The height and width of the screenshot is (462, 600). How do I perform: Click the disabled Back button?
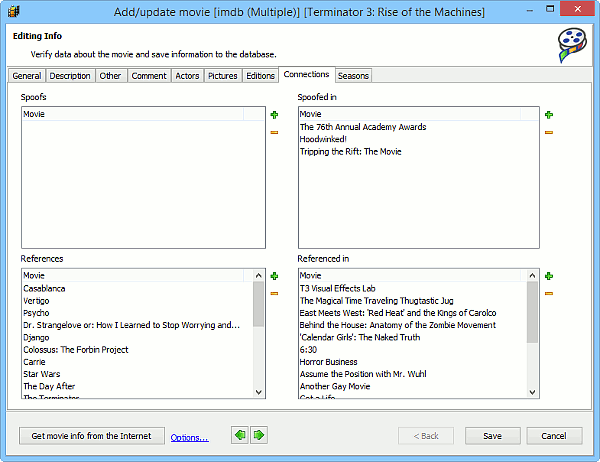coord(426,436)
